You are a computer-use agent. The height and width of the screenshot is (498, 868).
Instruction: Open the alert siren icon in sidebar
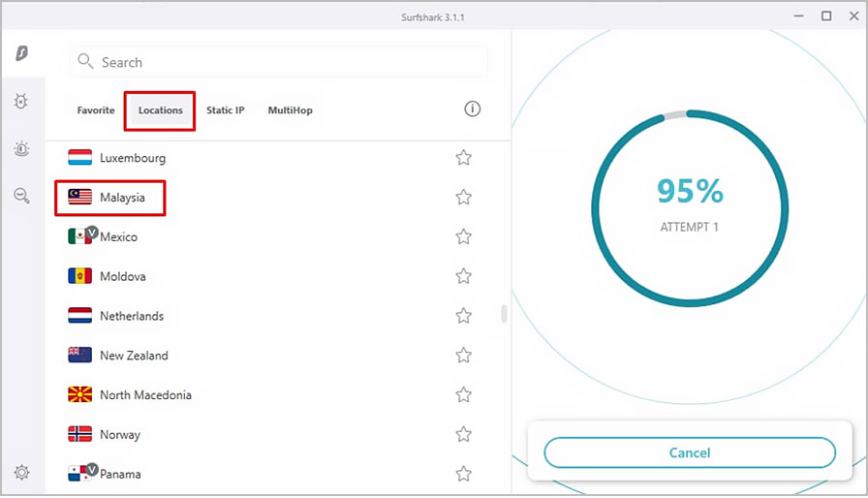click(x=21, y=148)
